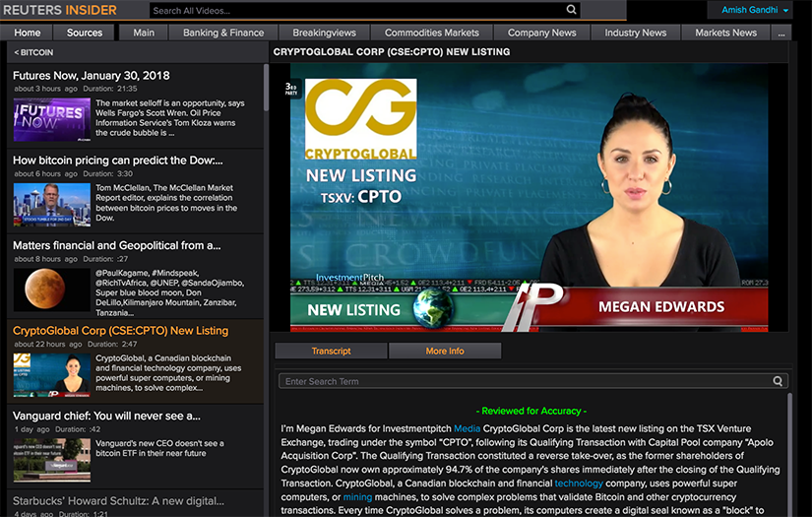Open "How bitcoin pricing can predict the Dow" title

pos(118,161)
